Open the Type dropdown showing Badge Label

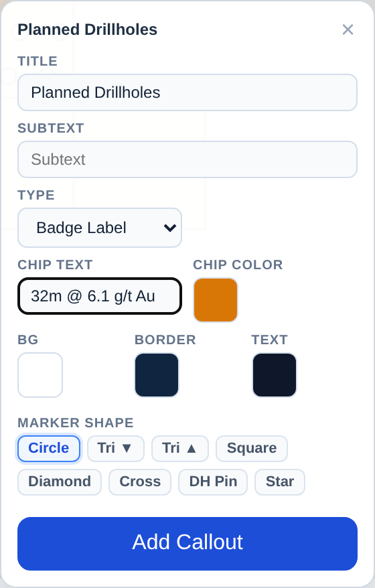point(100,228)
